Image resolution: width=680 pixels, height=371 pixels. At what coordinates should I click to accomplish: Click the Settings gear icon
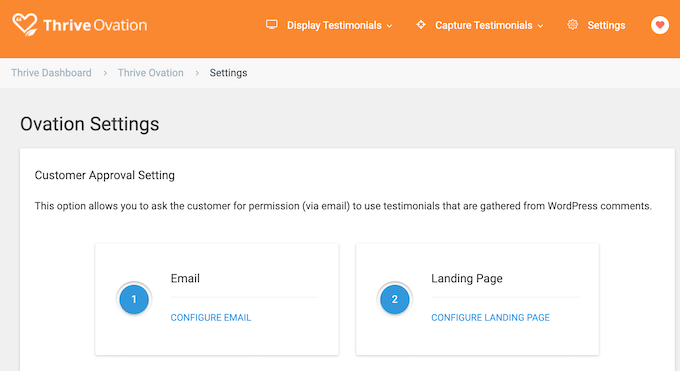[x=572, y=25]
